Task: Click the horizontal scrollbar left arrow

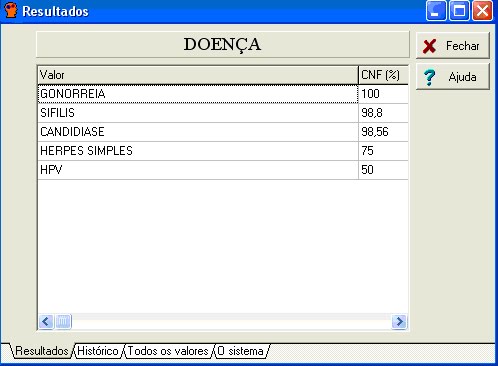Action: 46,322
